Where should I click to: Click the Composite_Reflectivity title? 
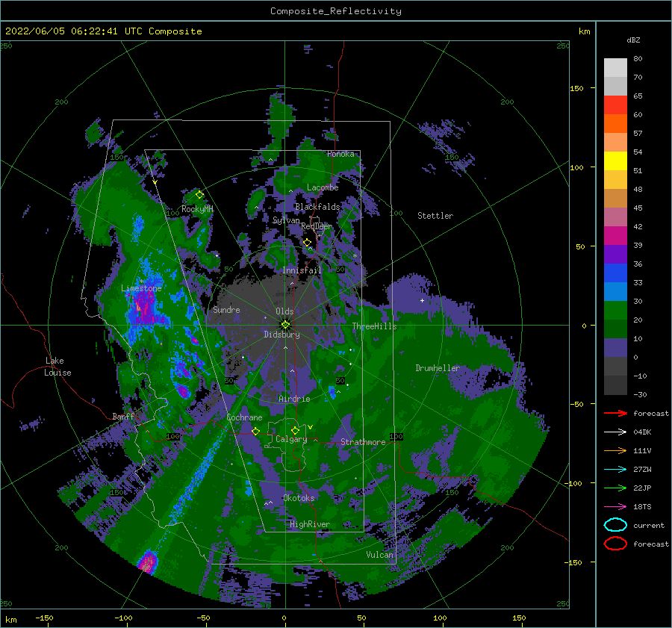tap(336, 11)
